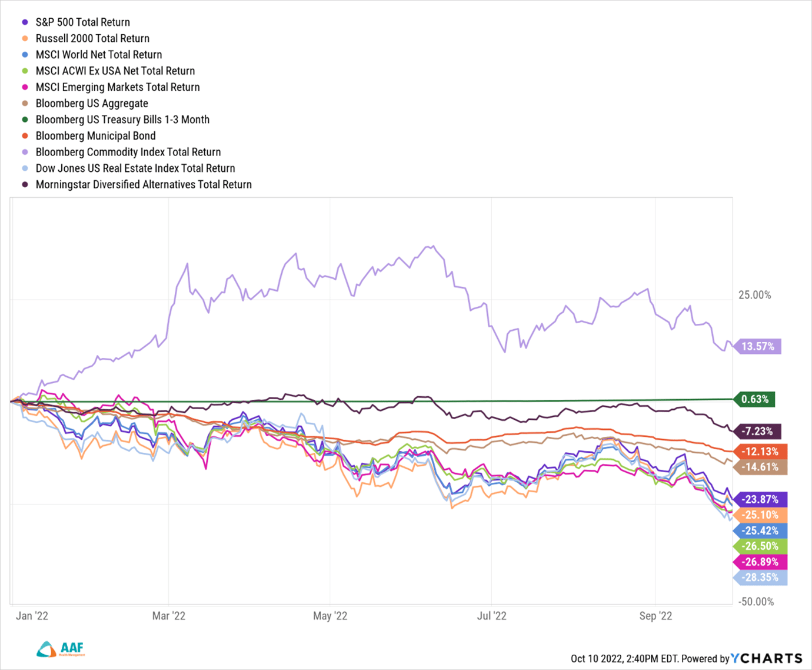Click the AAF Wealth Management logo

point(61,649)
